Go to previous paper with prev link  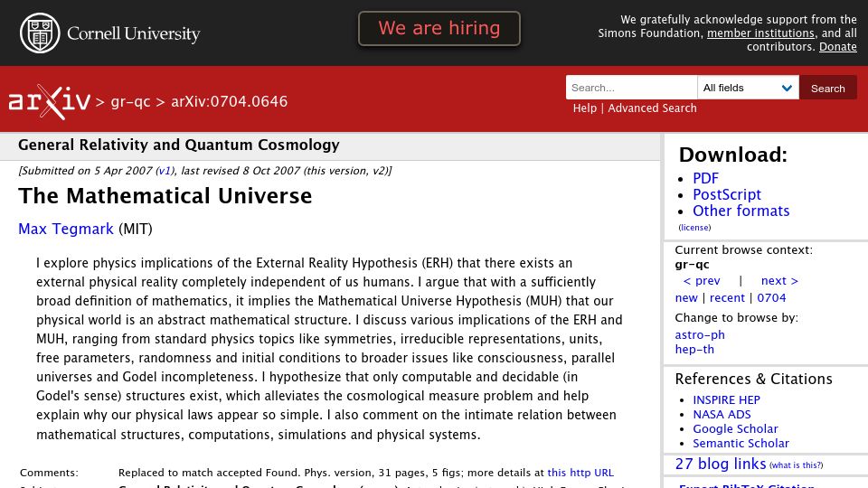point(702,281)
